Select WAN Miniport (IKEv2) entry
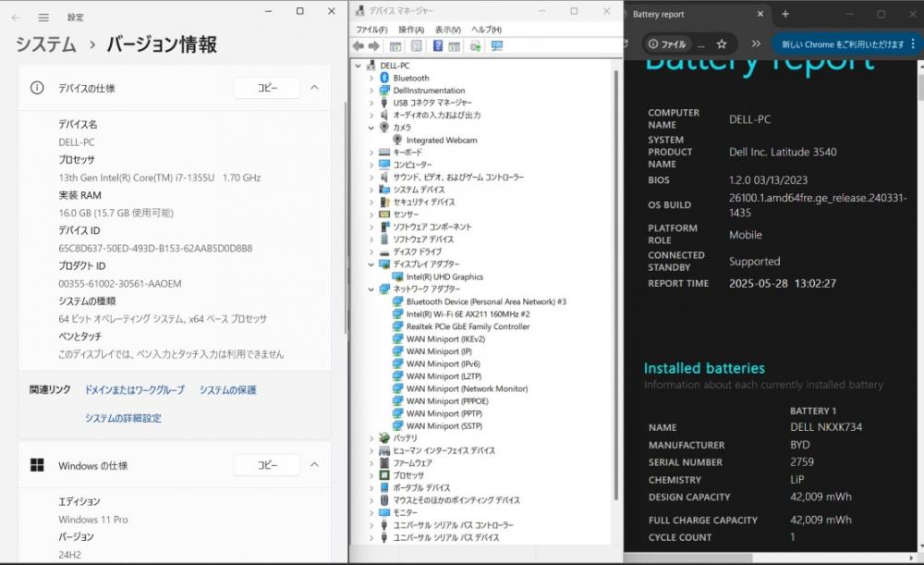The width and height of the screenshot is (924, 565). (x=445, y=338)
